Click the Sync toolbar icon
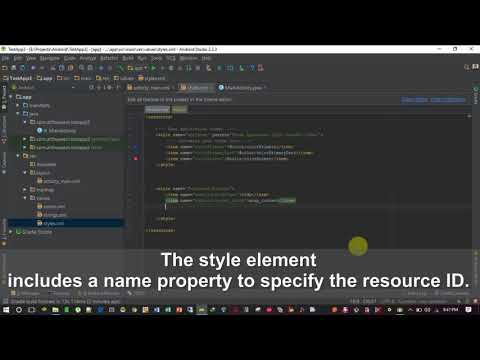 pyautogui.click(x=22, y=68)
